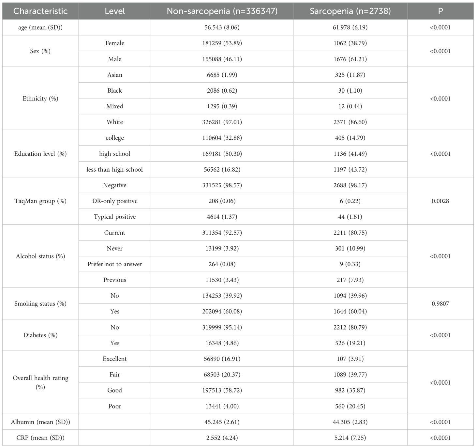Screen dimensions: 476x448
Task: Click the DR-only positive level cell
Action: coord(114,201)
